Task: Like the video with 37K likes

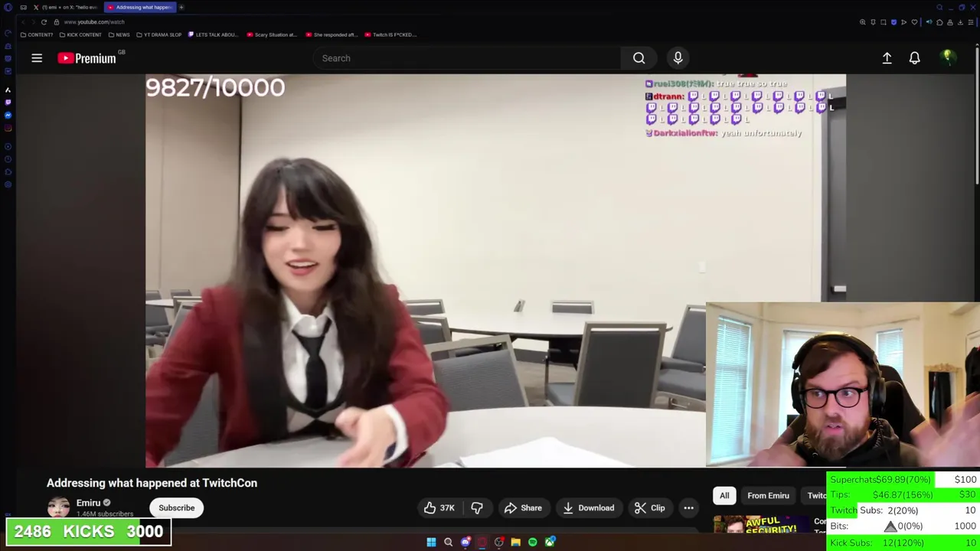Action: click(x=439, y=508)
